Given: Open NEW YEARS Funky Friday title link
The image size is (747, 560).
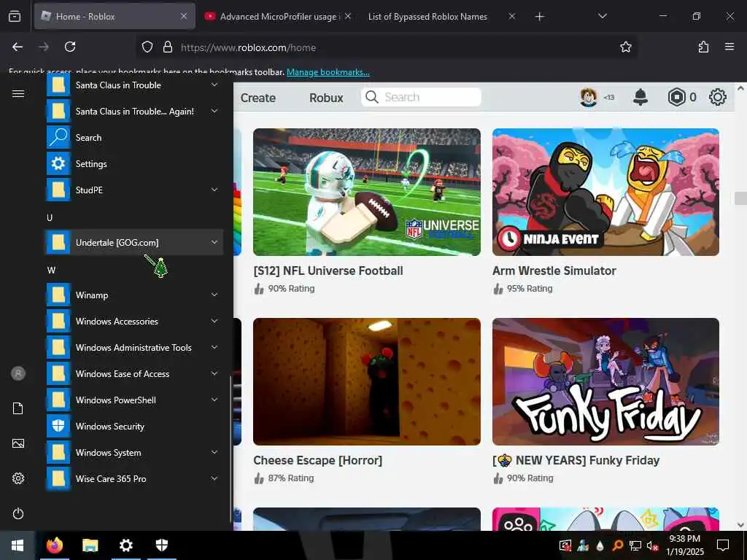Looking at the screenshot, I should 576,461.
